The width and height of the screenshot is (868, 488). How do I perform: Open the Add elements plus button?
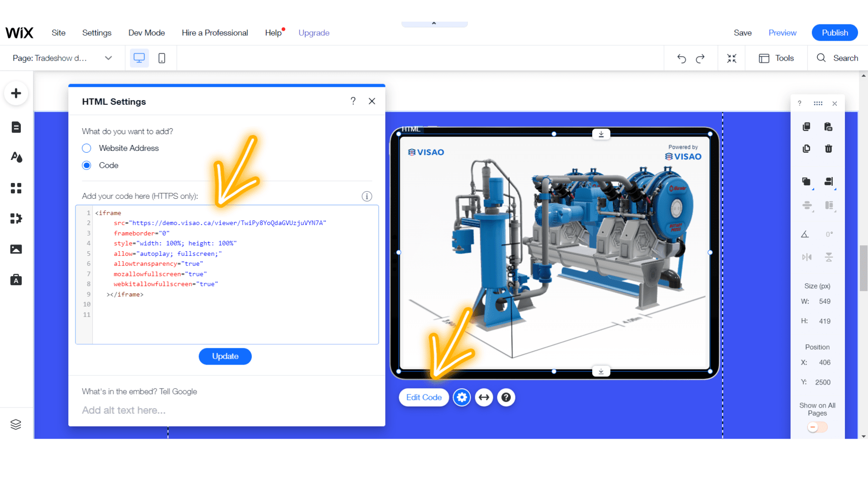tap(16, 94)
